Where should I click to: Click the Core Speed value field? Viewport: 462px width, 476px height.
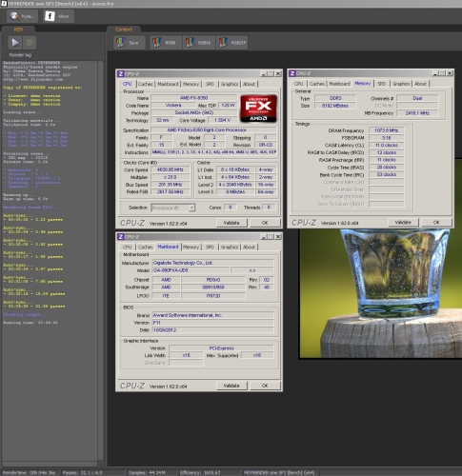pos(170,169)
